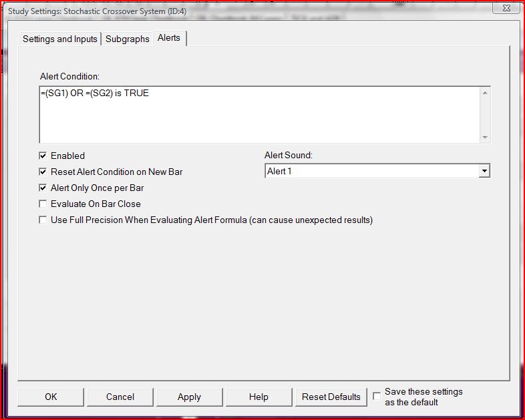Open Alert Sound dropdown arrow
The image size is (525, 420).
pos(484,171)
